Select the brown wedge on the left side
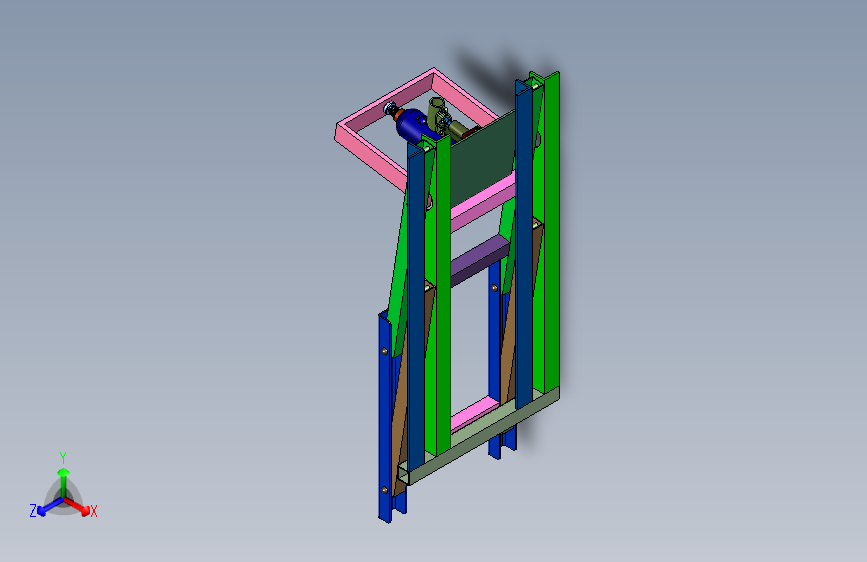The width and height of the screenshot is (867, 562). click(400, 420)
